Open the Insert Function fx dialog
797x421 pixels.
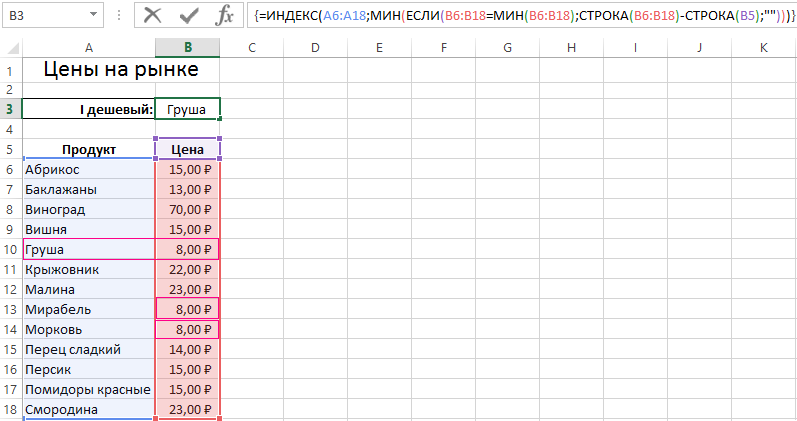click(x=225, y=15)
